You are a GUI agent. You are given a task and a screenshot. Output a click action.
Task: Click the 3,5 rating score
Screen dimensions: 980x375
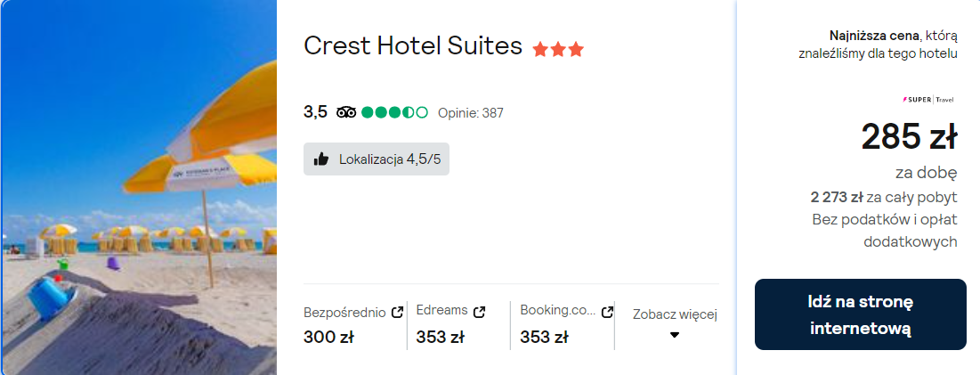click(x=315, y=111)
